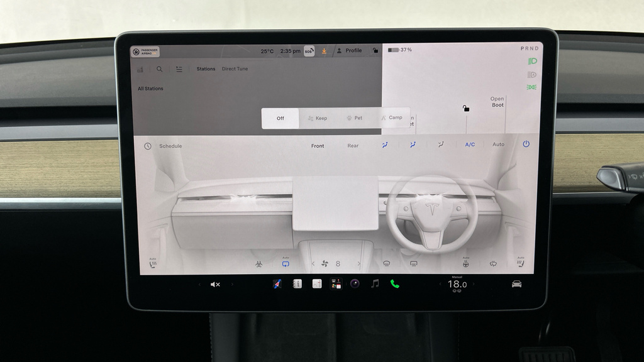Toggle A/C on or off

(x=470, y=145)
